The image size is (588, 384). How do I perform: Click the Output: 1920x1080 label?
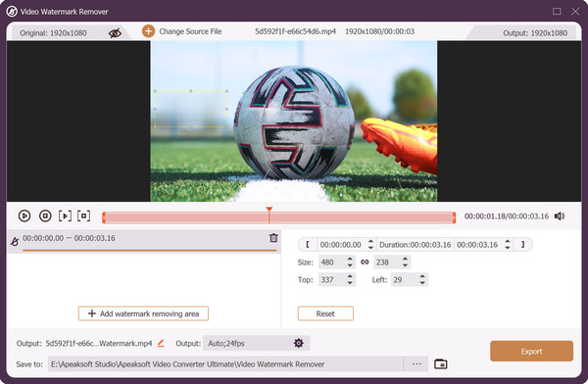(x=535, y=33)
